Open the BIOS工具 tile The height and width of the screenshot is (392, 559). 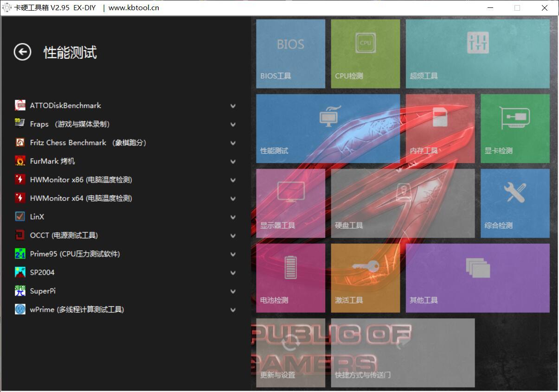290,54
